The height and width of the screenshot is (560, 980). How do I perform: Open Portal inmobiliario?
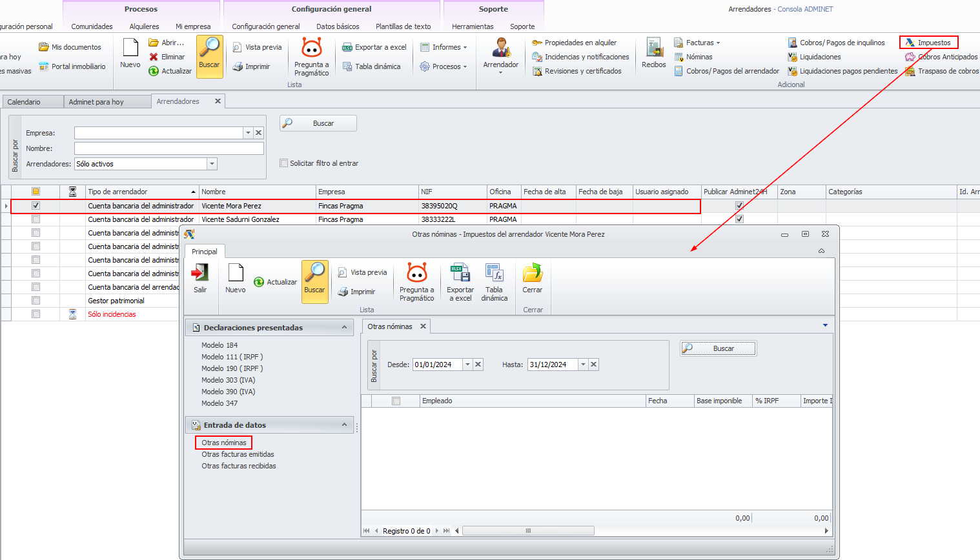click(72, 66)
